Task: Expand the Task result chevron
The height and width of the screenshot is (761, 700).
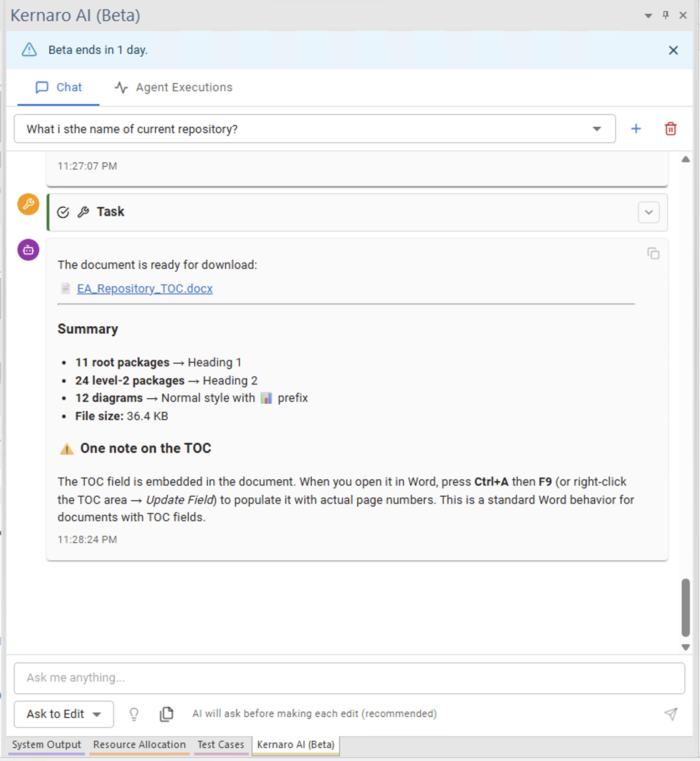Action: tap(649, 212)
